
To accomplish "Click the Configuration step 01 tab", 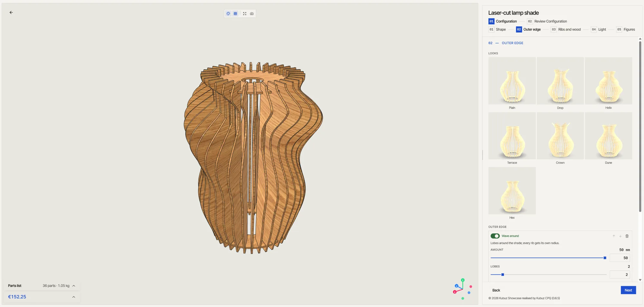I will click(503, 21).
